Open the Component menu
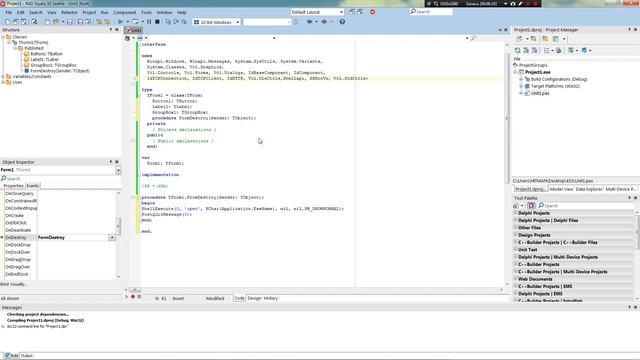The height and width of the screenshot is (360, 640). pyautogui.click(x=124, y=12)
